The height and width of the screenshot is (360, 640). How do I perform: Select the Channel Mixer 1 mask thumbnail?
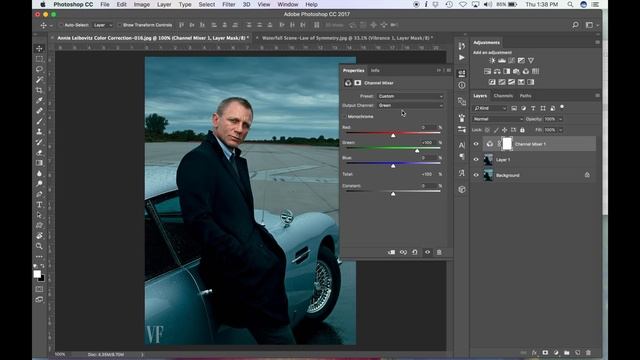click(507, 144)
